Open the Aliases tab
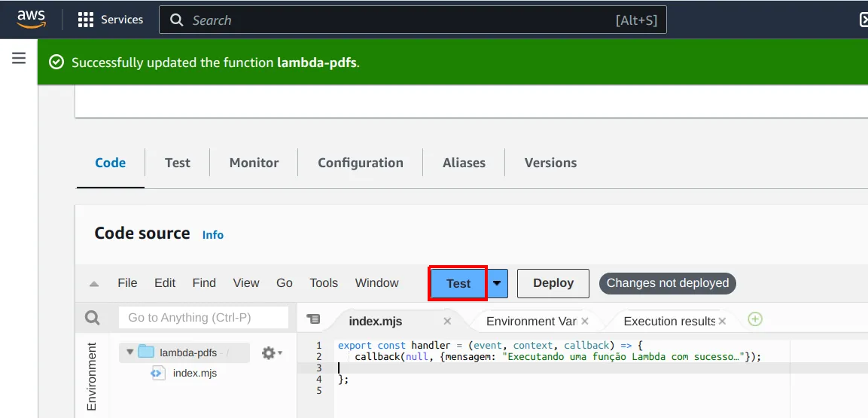This screenshot has width=868, height=418. pos(464,163)
